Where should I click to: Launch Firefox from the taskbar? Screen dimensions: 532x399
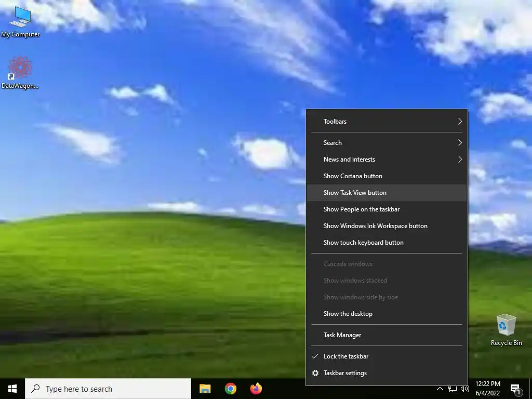pos(256,389)
